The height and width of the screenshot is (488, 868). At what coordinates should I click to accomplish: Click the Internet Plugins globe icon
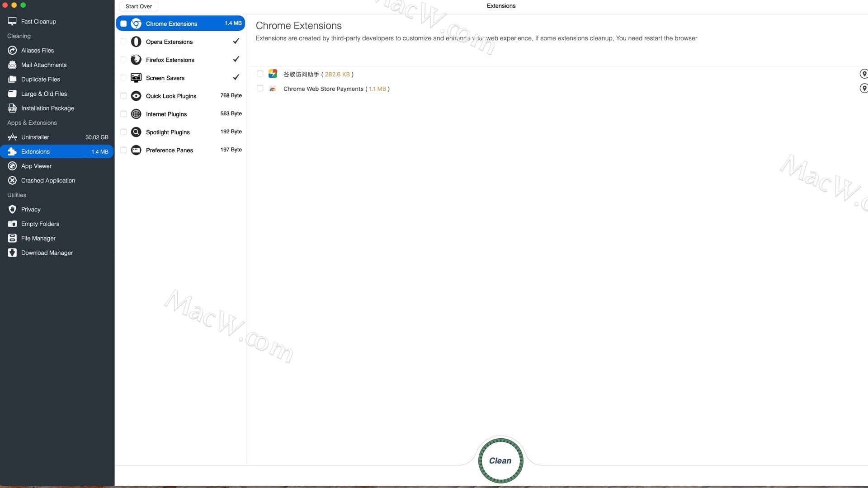[x=136, y=114]
